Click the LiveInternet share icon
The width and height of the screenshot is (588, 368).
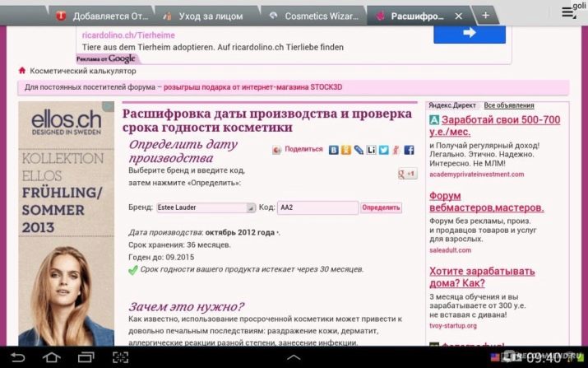pos(372,150)
